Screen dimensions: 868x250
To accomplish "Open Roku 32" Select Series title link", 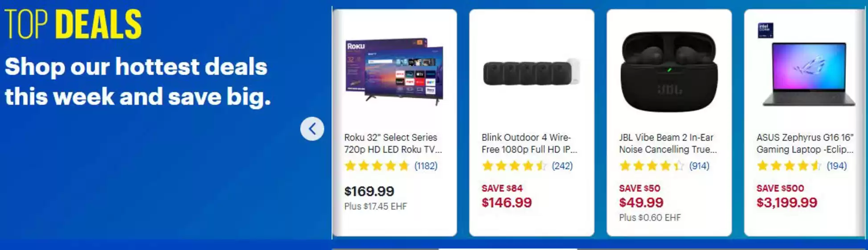I will [393, 143].
